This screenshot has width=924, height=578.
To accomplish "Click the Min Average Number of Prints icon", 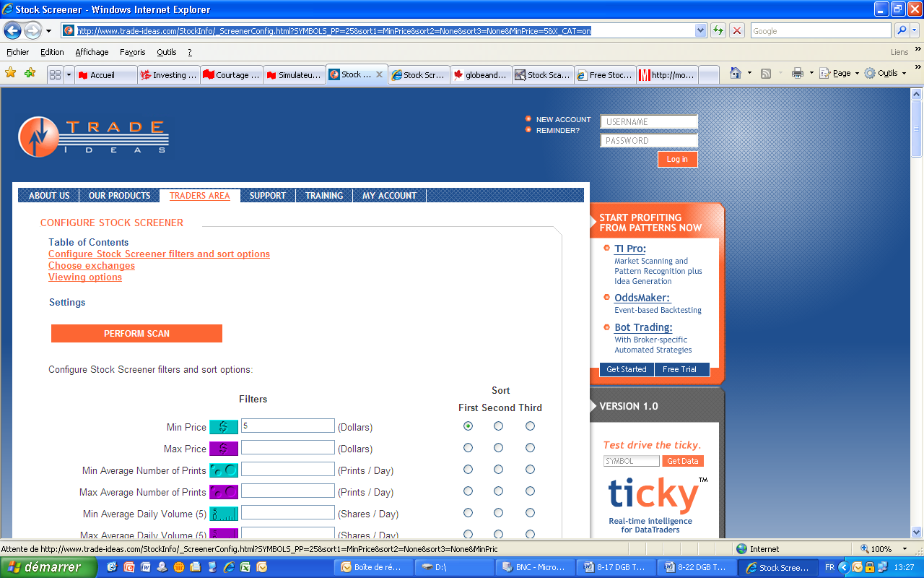I will [x=224, y=470].
